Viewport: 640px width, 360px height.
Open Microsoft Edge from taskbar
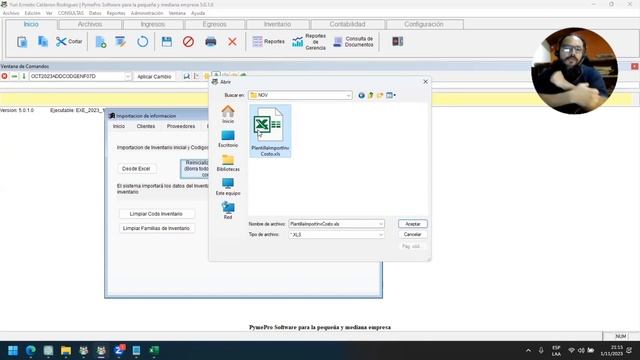[31, 351]
